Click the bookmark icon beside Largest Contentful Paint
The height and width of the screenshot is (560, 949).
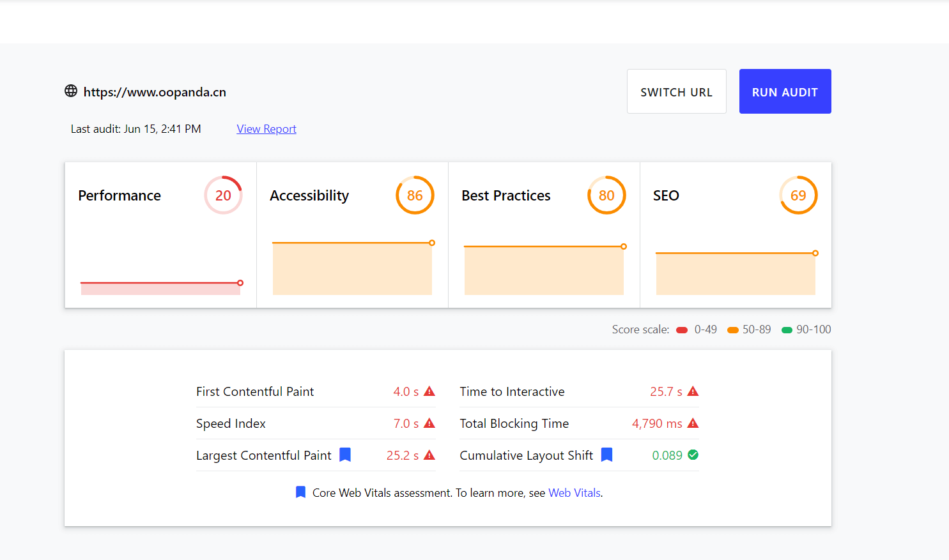(345, 455)
